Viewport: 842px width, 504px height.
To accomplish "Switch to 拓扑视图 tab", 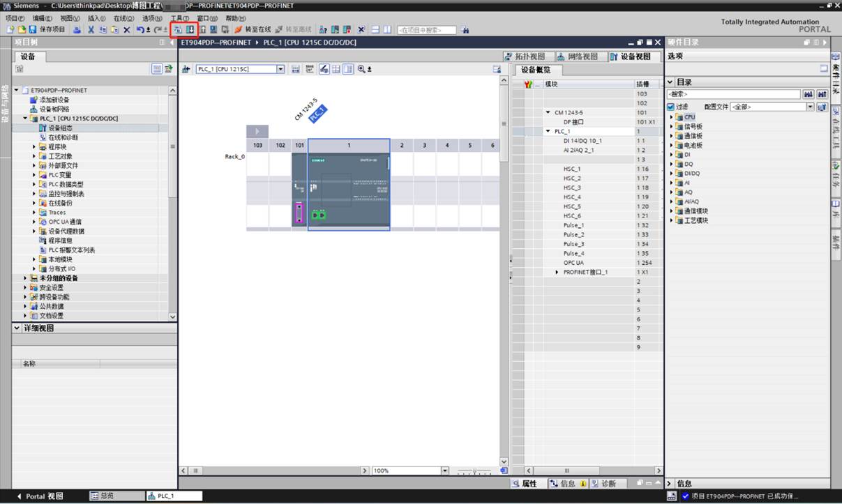I will pyautogui.click(x=529, y=56).
